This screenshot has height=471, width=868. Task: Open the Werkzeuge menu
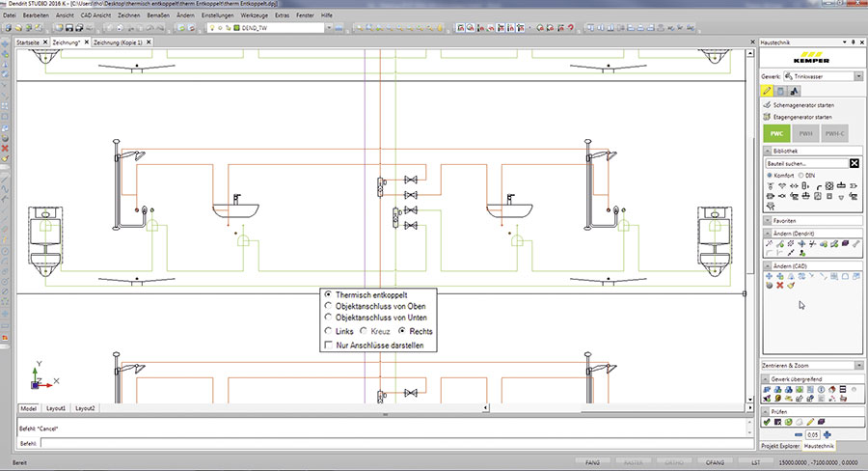tap(254, 15)
